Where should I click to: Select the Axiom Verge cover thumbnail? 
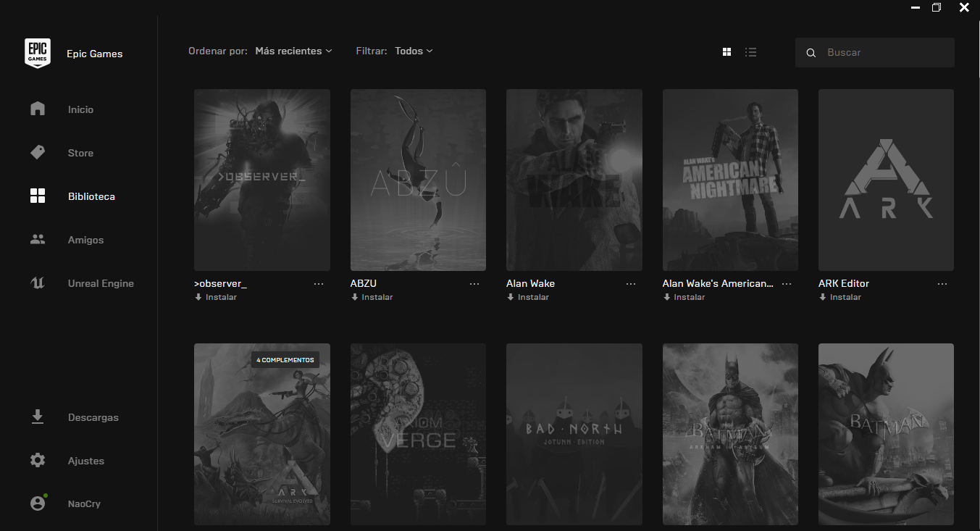[x=418, y=434]
